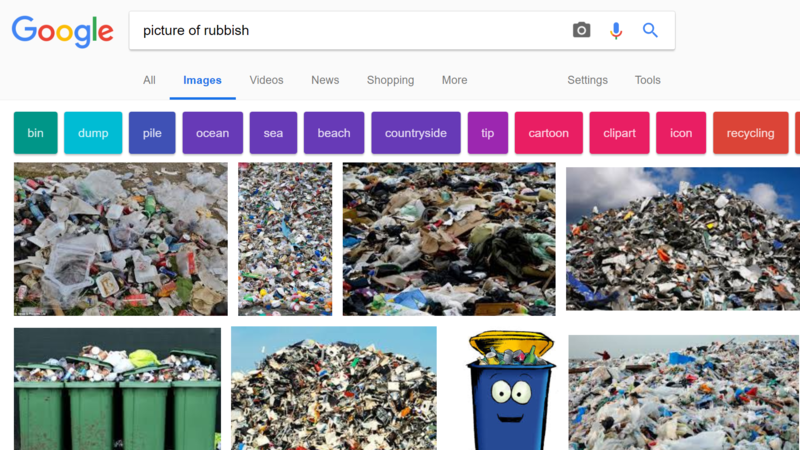800x450 pixels.
Task: Apply the 'dump' filter chip
Action: point(93,133)
